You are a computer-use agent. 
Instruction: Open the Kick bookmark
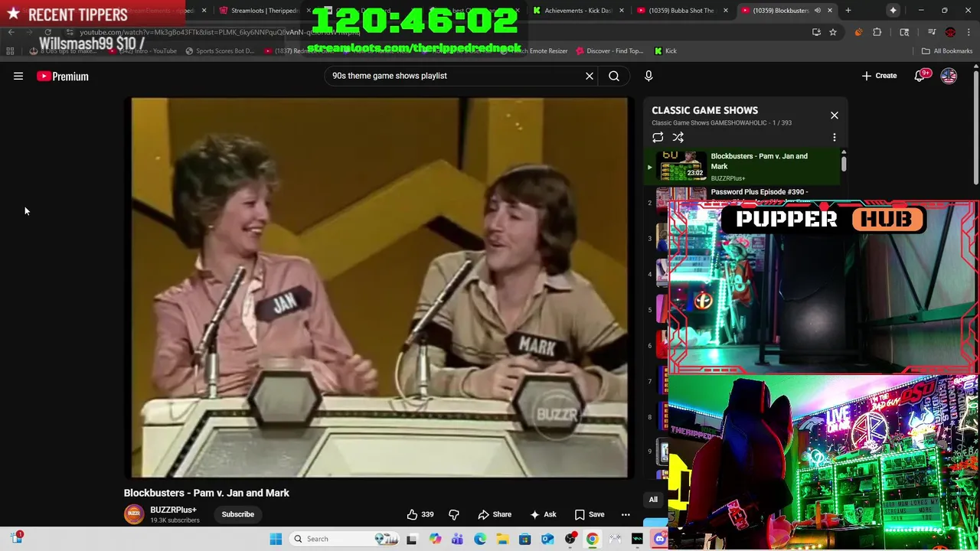(x=665, y=51)
